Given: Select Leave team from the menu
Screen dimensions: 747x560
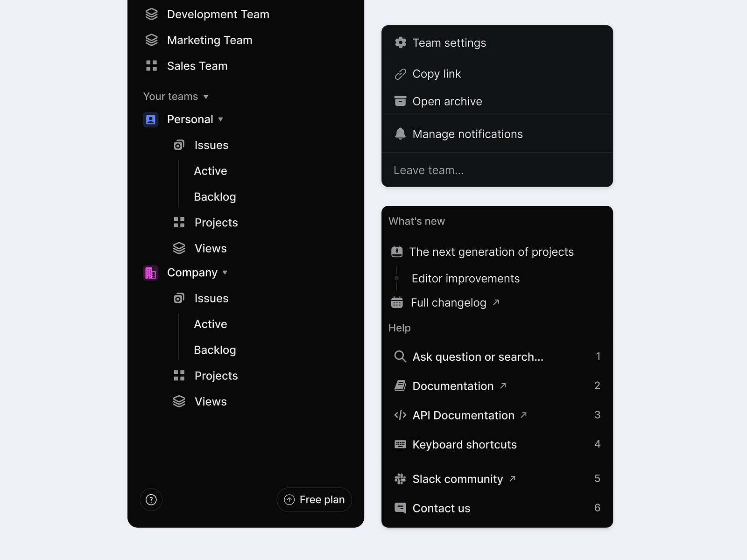Looking at the screenshot, I should 429,169.
